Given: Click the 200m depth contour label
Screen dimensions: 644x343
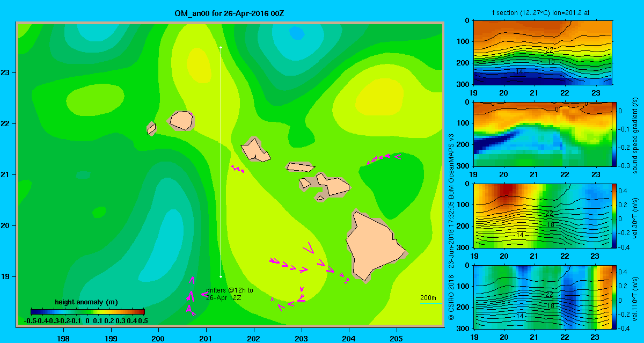Looking at the screenshot, I should 428,298.
